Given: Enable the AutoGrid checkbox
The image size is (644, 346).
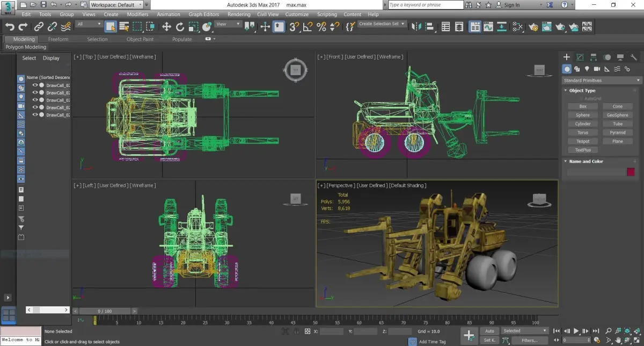Looking at the screenshot, I should [580, 98].
